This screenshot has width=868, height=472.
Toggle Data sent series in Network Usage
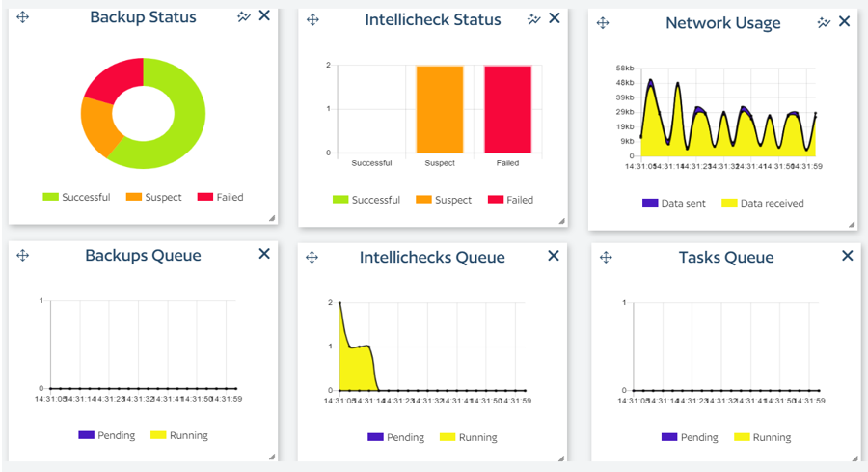(675, 204)
